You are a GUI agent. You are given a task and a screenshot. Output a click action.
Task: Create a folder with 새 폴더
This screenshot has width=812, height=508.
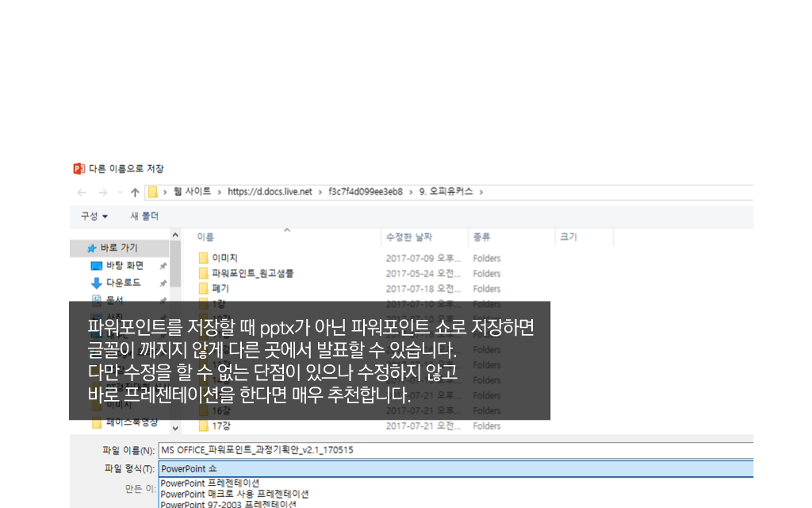point(144,216)
